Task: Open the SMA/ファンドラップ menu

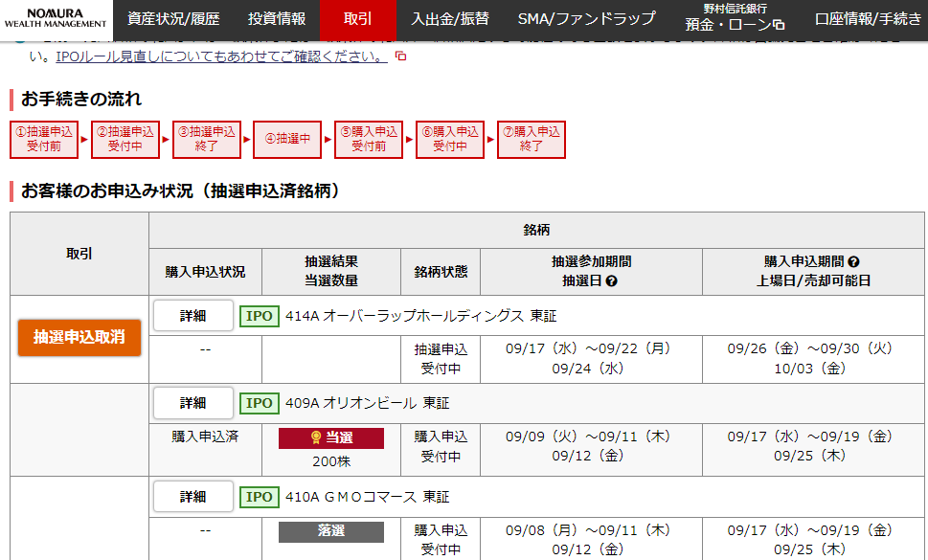Action: (x=586, y=19)
